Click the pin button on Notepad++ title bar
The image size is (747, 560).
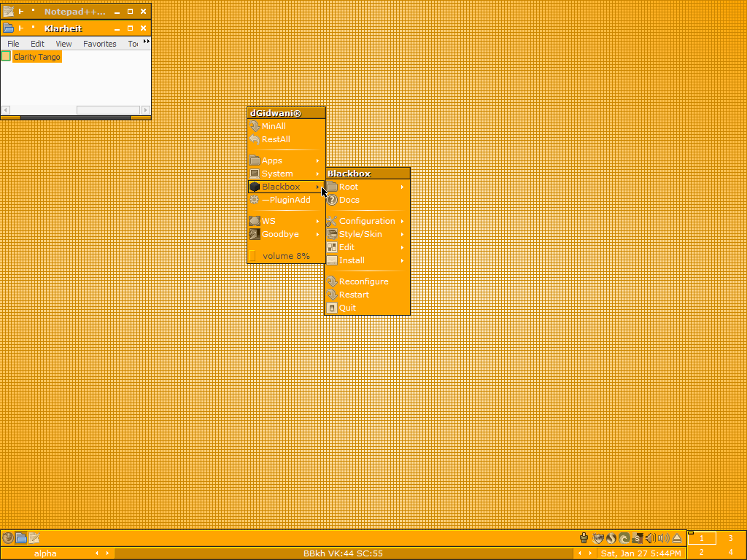(21, 12)
